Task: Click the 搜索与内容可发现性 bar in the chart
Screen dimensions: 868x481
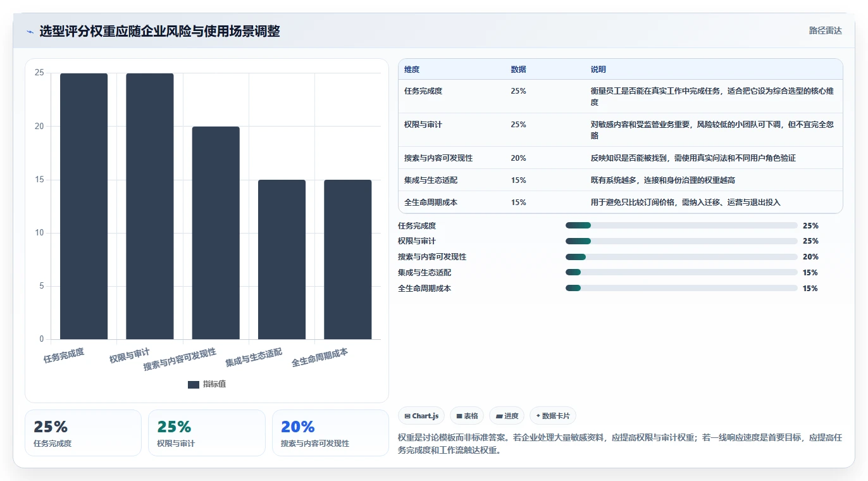Action: point(216,233)
